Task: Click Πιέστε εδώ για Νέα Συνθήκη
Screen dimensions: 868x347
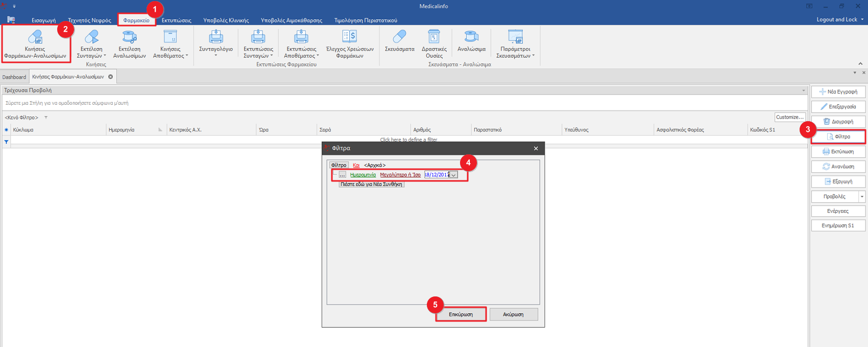Action: (371, 184)
